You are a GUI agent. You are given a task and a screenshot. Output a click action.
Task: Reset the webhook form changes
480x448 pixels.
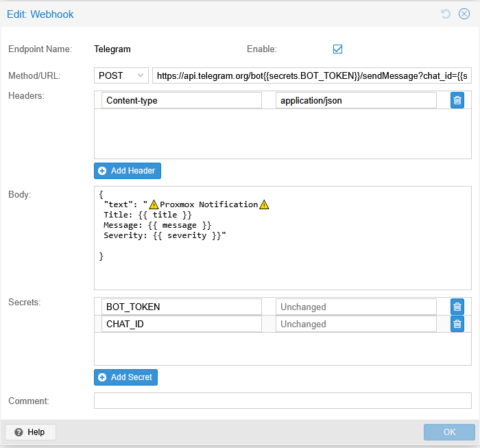pos(446,14)
